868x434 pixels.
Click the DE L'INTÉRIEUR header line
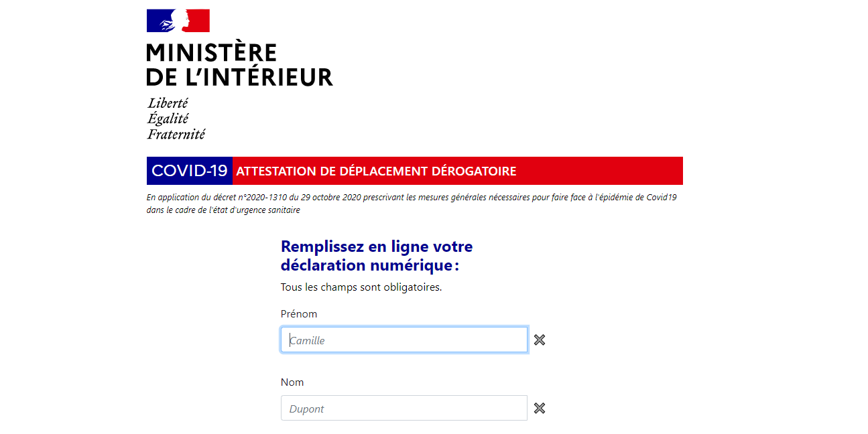[239, 76]
